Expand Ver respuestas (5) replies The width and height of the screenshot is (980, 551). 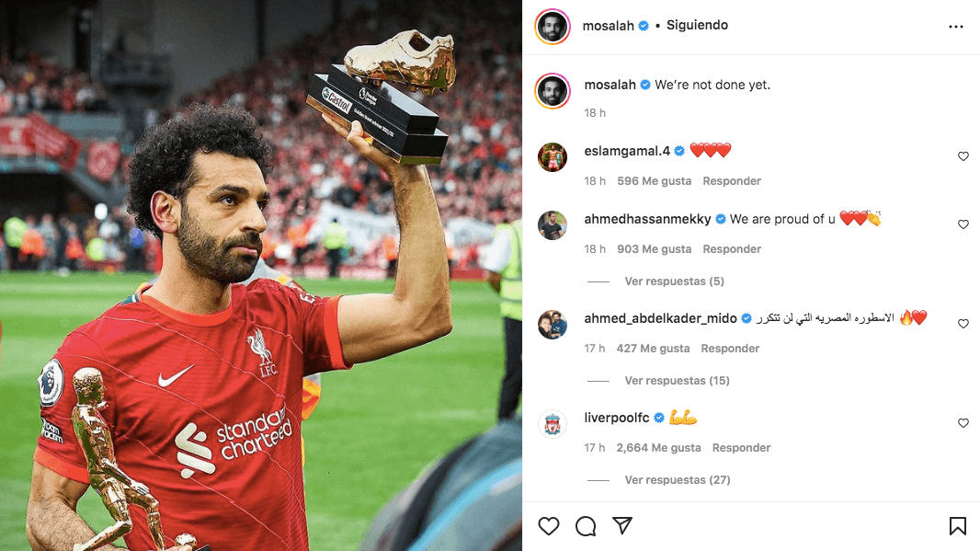click(675, 281)
